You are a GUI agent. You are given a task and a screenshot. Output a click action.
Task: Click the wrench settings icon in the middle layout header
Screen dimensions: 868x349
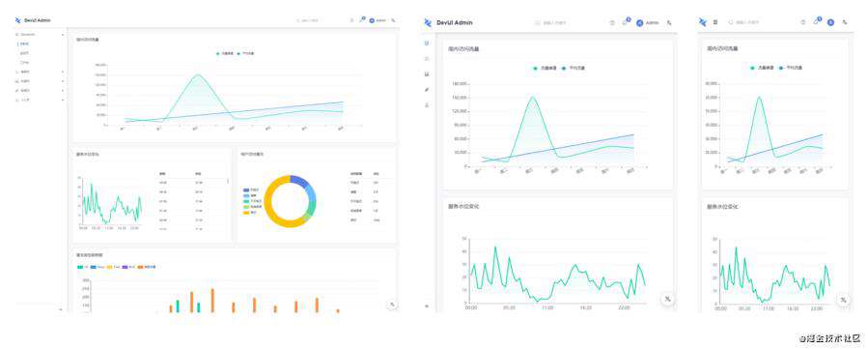(x=669, y=22)
